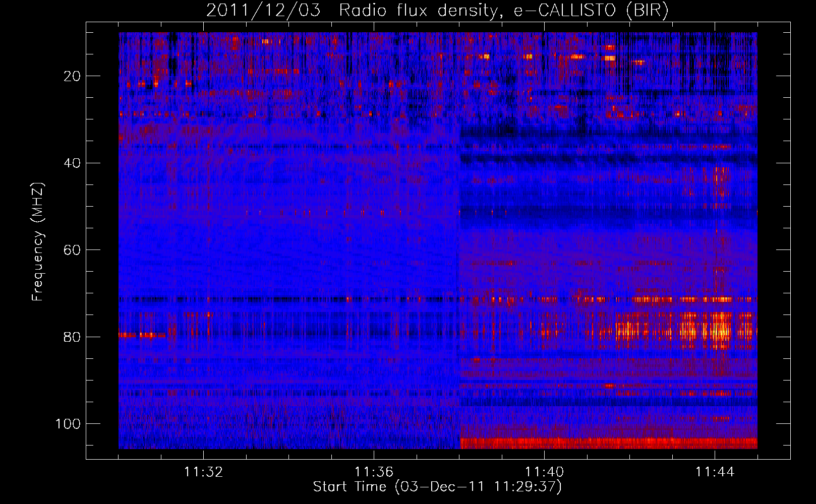Click the '11:32' time tick label

tap(204, 472)
